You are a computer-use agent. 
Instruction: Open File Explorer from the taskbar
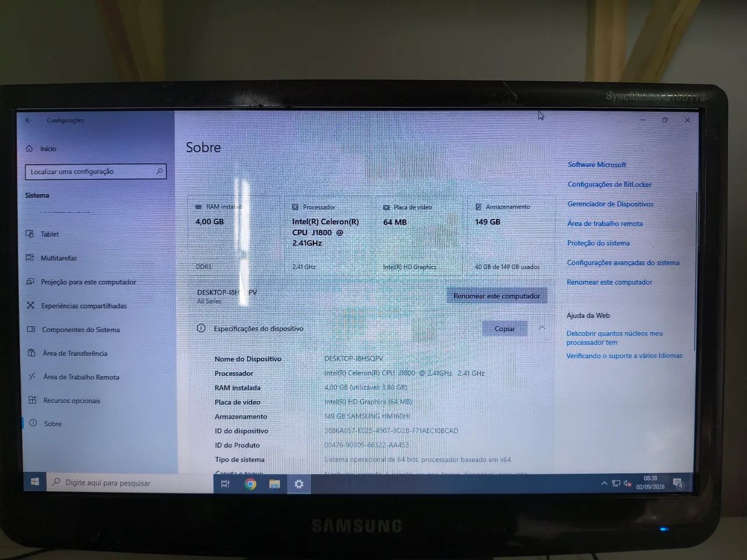pos(274,484)
